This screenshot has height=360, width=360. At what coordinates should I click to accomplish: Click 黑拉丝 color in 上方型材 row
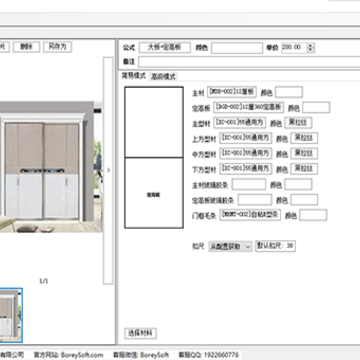click(304, 138)
